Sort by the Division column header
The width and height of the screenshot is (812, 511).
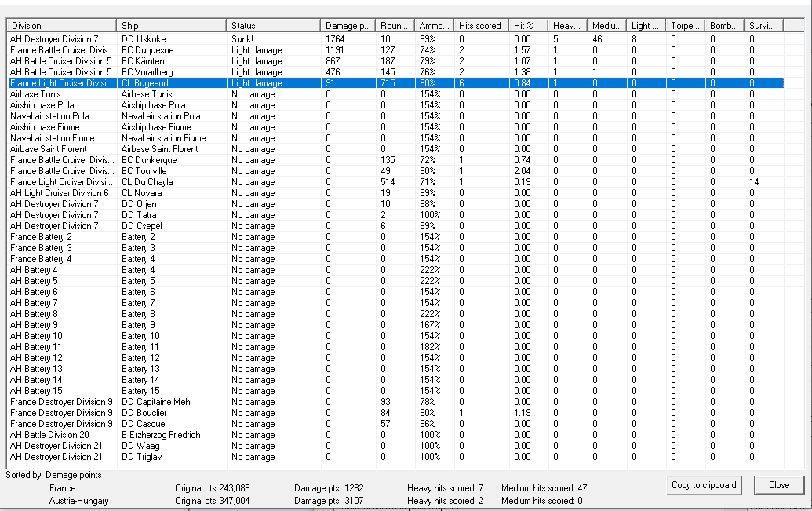coord(61,26)
